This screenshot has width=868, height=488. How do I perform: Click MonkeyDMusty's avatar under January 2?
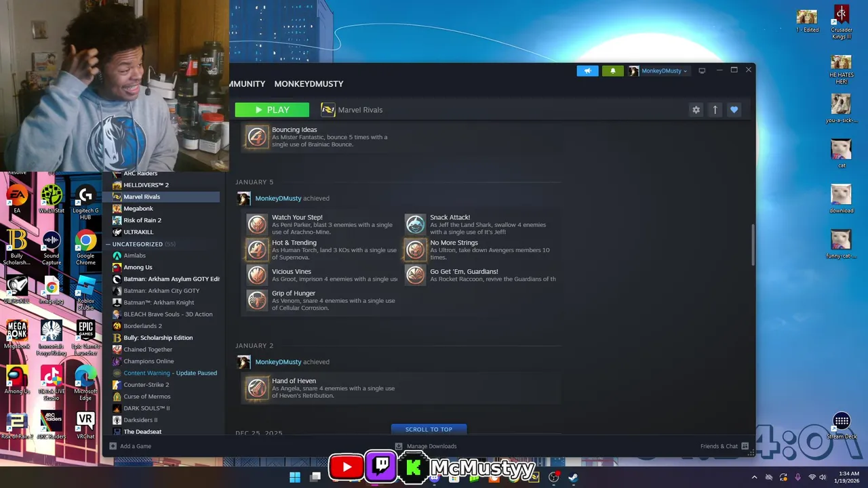pos(243,362)
